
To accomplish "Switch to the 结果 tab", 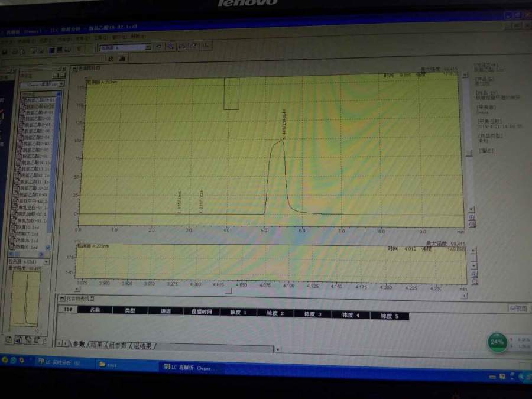I will tap(96, 345).
